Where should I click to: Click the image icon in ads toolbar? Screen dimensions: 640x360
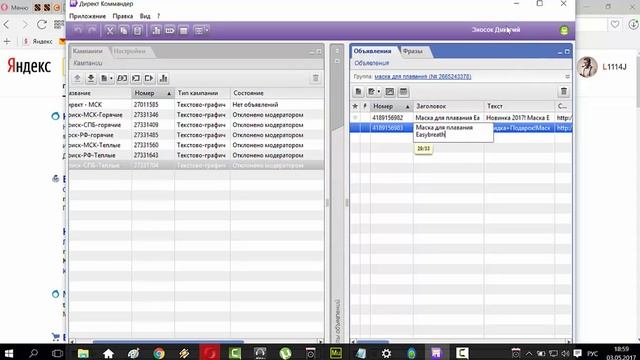click(390, 92)
